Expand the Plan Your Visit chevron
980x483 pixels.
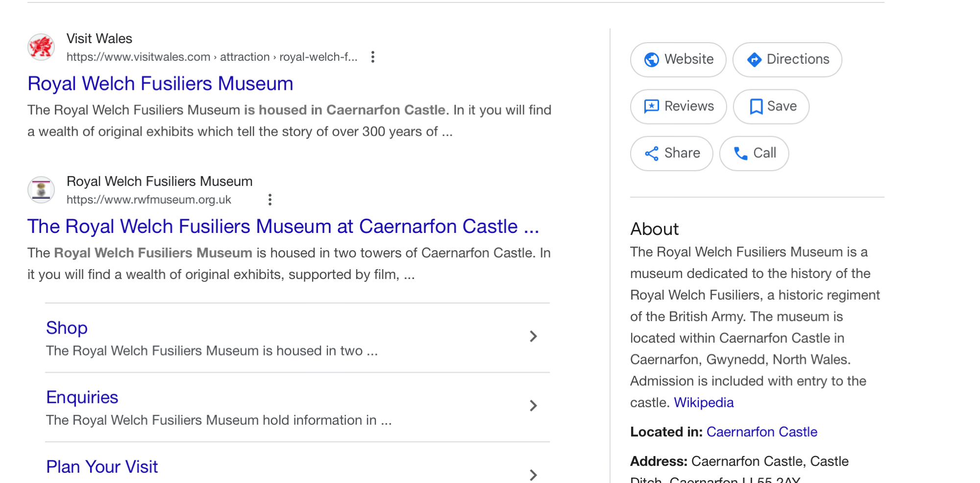[533, 475]
